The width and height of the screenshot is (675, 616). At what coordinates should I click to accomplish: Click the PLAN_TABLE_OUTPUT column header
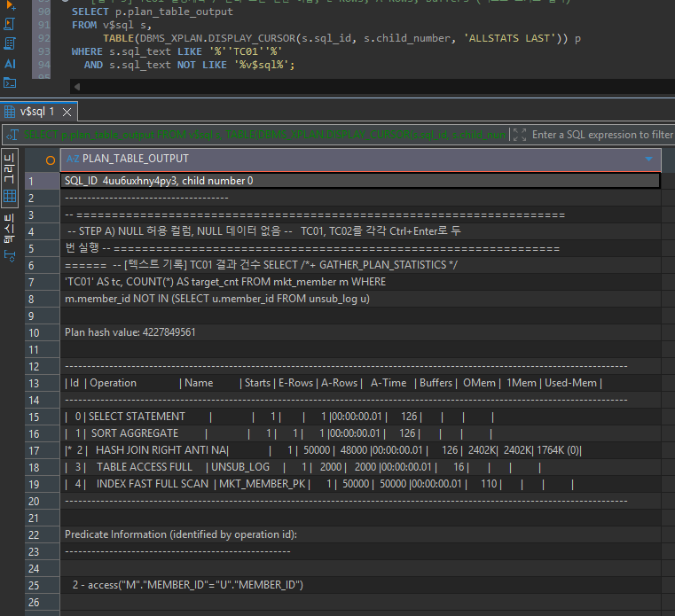(361, 160)
